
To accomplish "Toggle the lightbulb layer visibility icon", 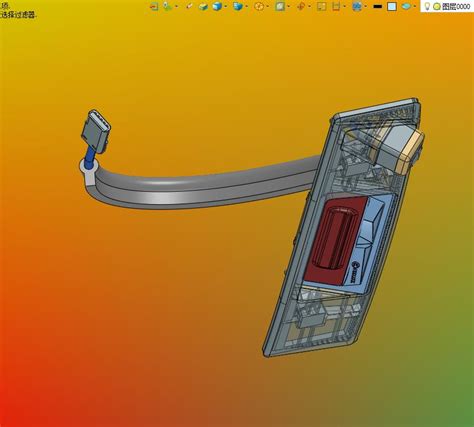I will [427, 6].
